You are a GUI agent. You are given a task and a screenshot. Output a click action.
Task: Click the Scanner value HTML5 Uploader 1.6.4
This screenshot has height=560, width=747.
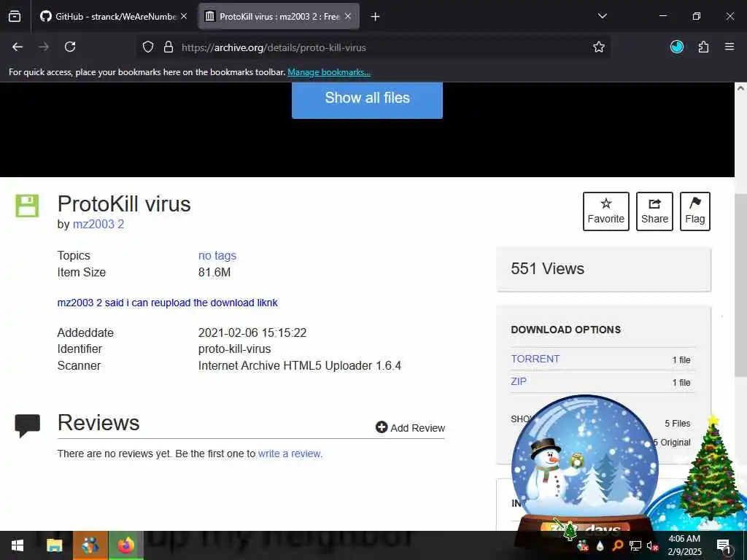click(x=300, y=366)
